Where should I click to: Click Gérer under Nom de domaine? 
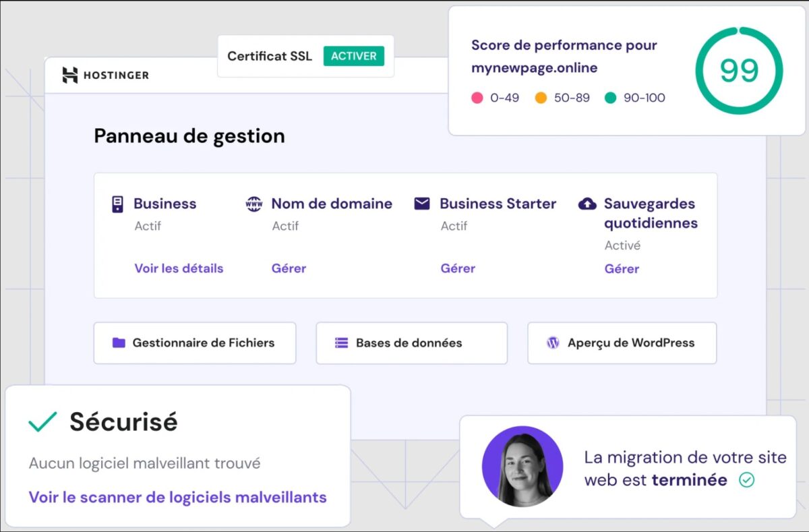coord(289,268)
